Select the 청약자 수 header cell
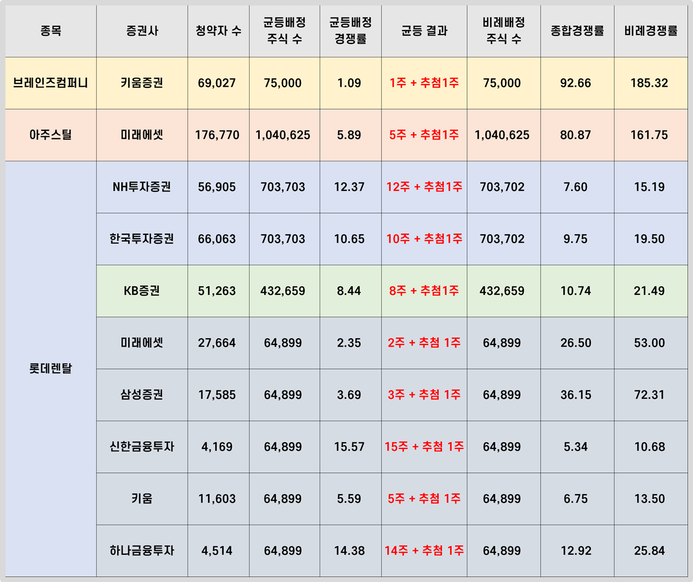 click(x=218, y=31)
